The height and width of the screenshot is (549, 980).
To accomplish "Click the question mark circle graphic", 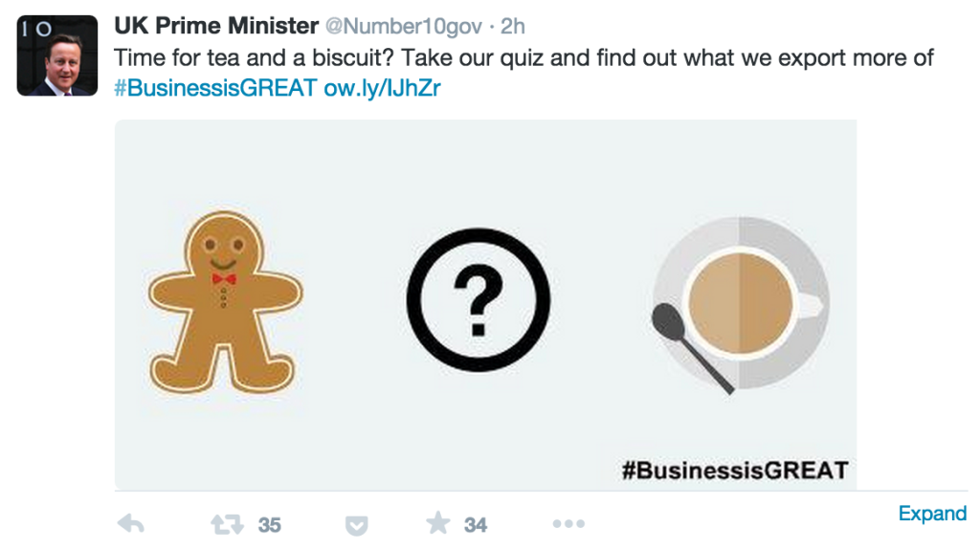I will point(479,299).
